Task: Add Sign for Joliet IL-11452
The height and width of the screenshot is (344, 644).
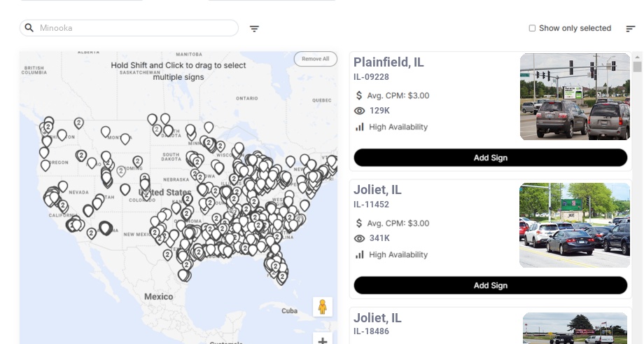Action: tap(490, 285)
